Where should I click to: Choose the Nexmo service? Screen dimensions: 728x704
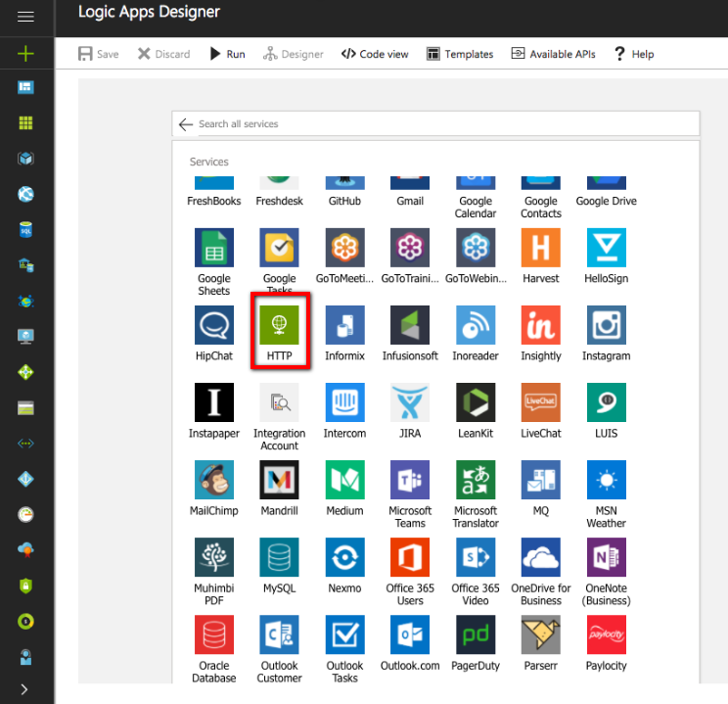[x=345, y=557]
